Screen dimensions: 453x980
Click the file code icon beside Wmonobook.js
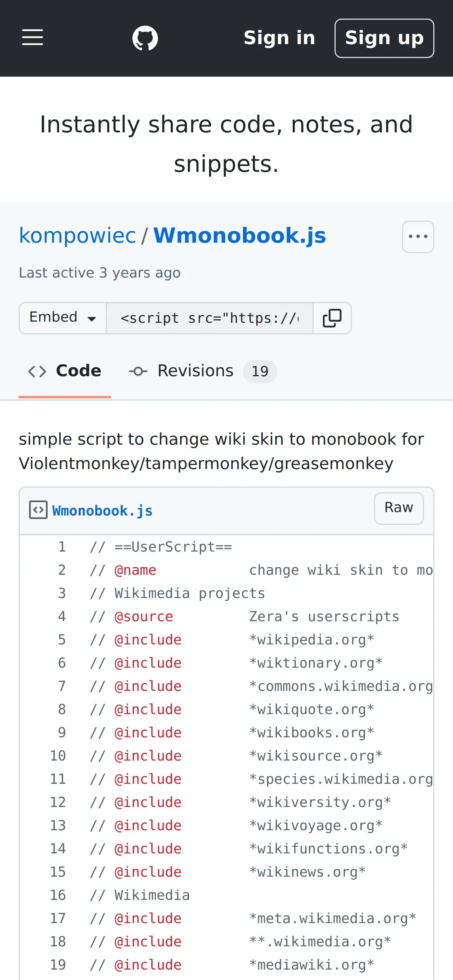coord(38,510)
